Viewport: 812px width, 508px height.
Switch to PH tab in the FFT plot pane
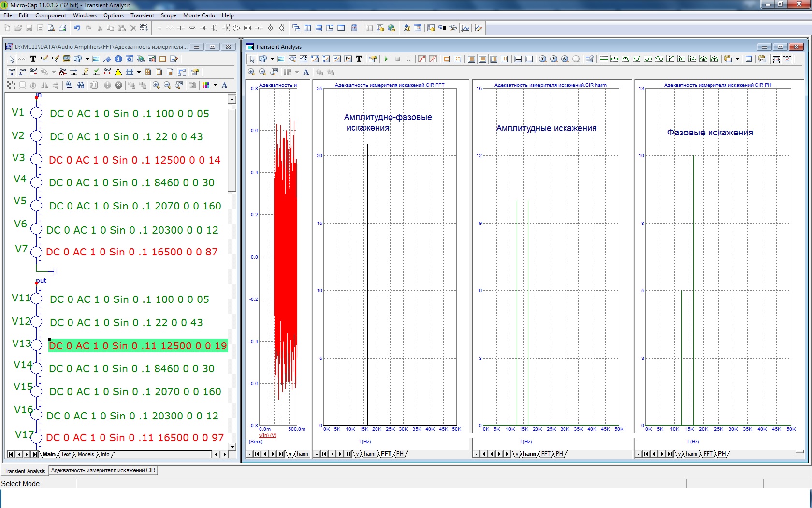(400, 454)
